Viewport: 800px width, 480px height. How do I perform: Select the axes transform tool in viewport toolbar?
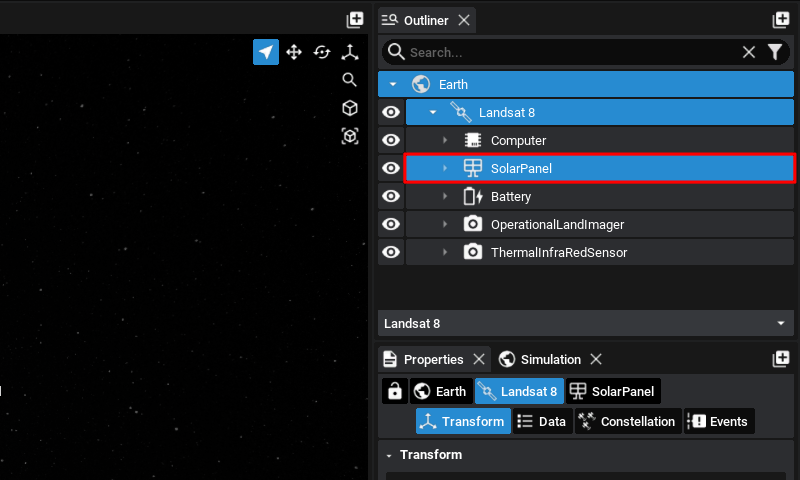coord(350,52)
